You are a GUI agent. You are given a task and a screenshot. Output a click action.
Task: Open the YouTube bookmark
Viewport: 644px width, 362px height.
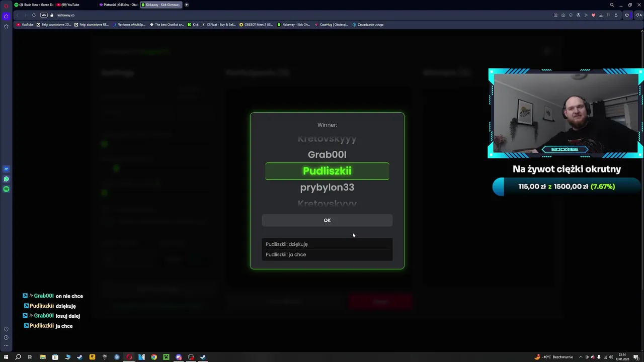coord(25,25)
